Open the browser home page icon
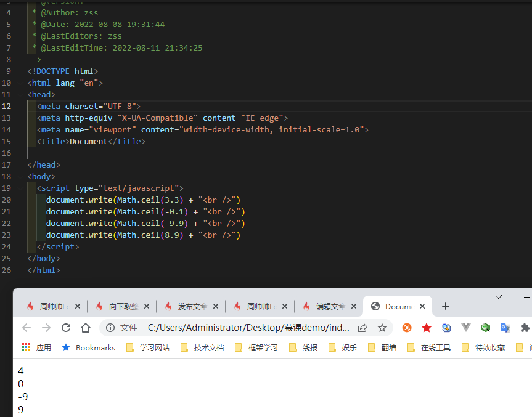 click(x=86, y=328)
